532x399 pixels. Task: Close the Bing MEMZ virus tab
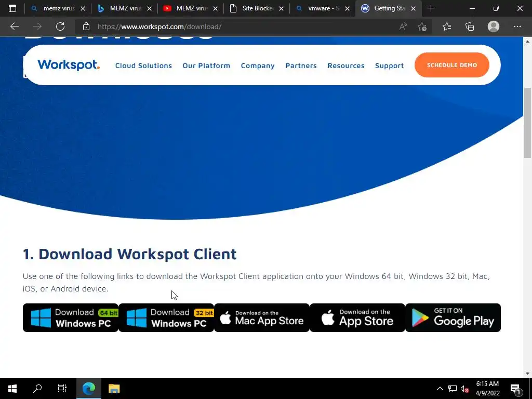[149, 8]
